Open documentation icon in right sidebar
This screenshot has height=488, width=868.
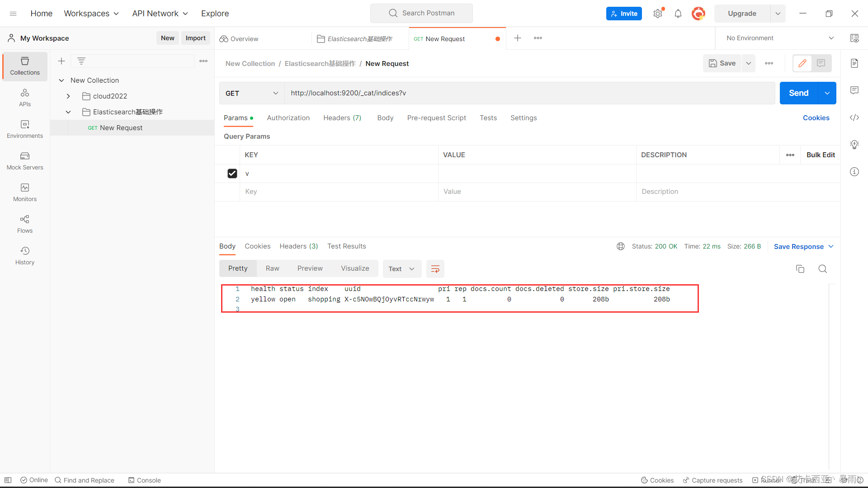click(x=854, y=63)
